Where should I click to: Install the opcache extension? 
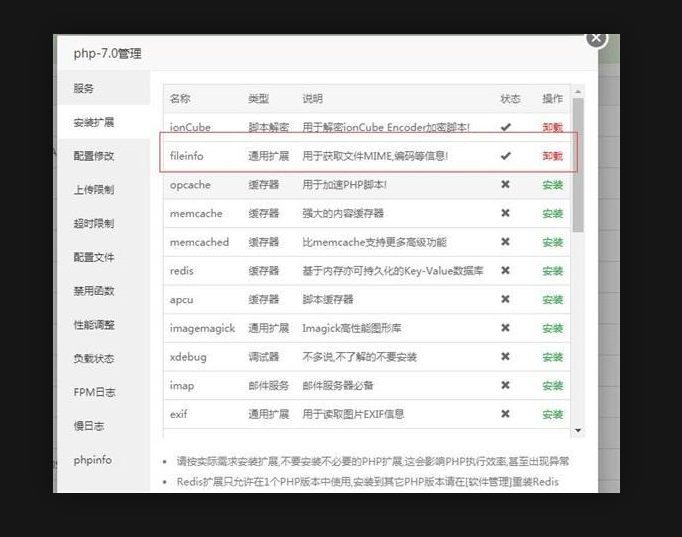[x=552, y=185]
